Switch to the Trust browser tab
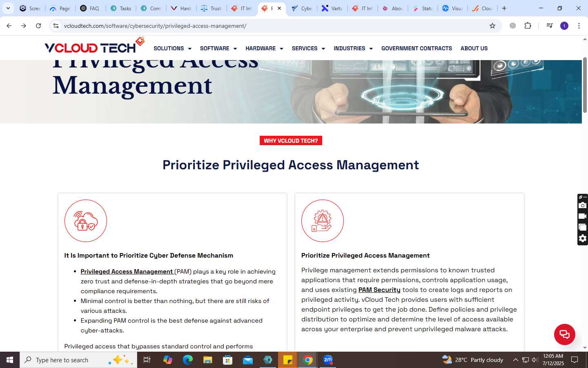 (212, 8)
